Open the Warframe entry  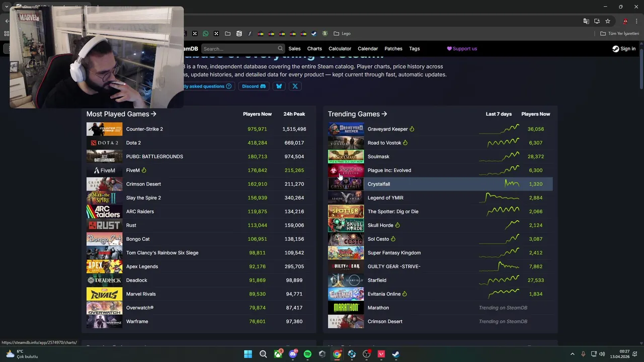click(x=137, y=322)
